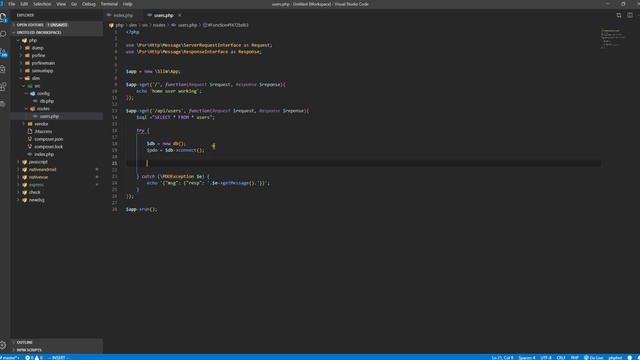The height and width of the screenshot is (360, 640).
Task: Open the .htaccess file
Action: coord(57,131)
